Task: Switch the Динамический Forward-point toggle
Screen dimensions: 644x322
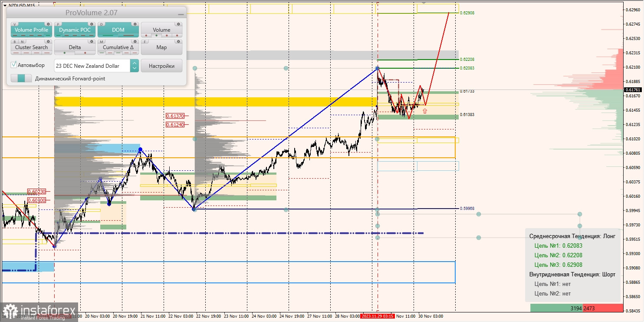Action: [21, 78]
